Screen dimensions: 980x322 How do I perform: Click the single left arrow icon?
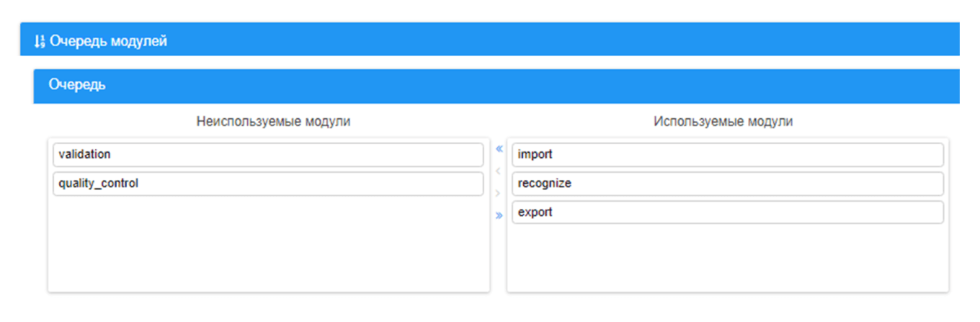pyautogui.click(x=499, y=171)
